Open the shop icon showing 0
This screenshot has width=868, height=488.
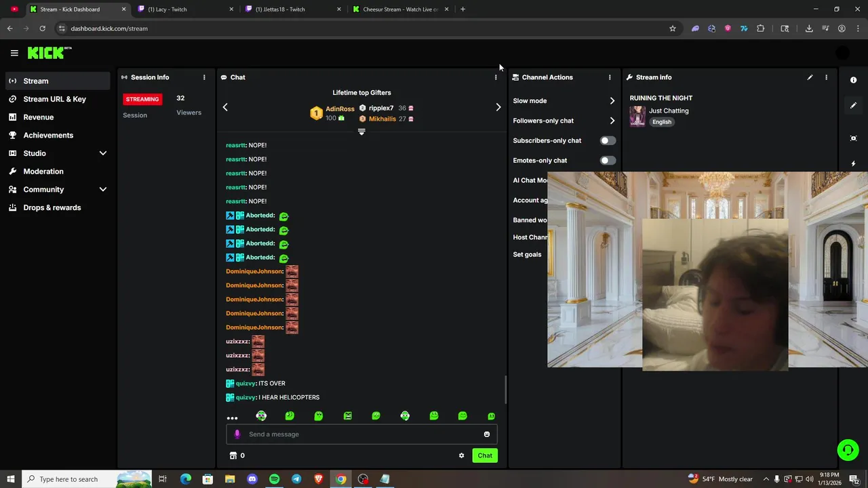tap(237, 455)
